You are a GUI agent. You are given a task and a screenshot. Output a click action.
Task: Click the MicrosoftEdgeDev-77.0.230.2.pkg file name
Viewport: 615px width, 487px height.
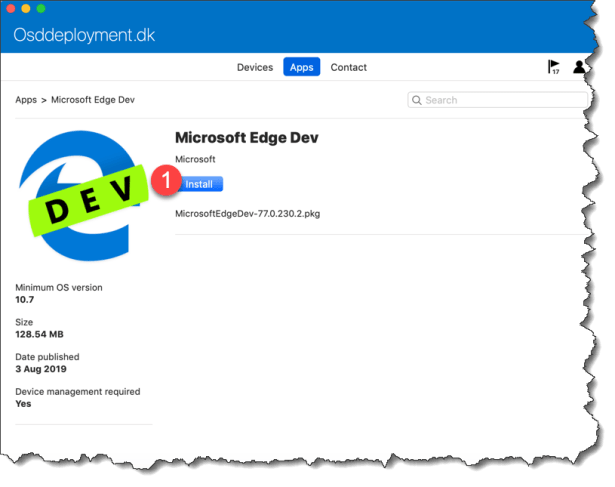pos(247,213)
